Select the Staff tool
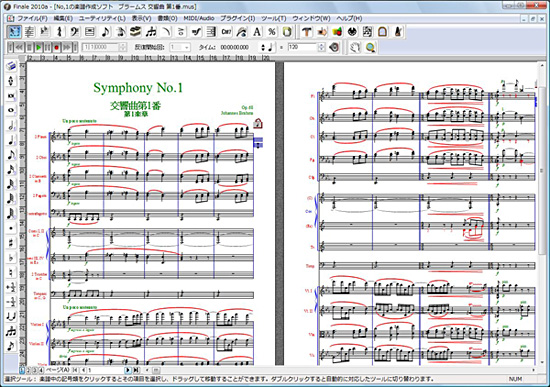550x387 pixels. click(x=29, y=32)
